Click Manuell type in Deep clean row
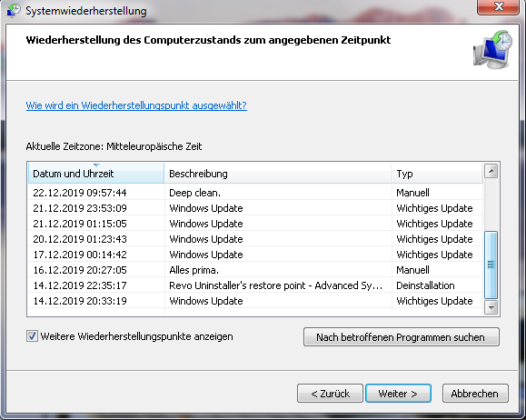This screenshot has width=526, height=420. [412, 193]
